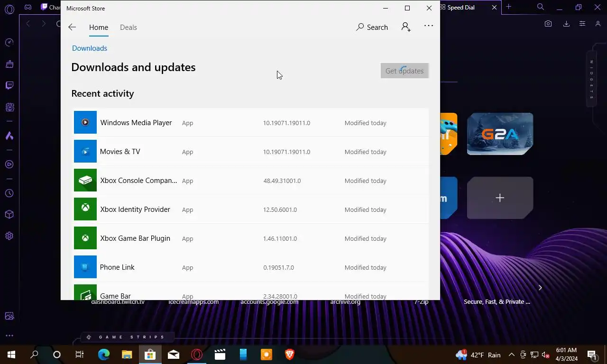Open new tab in Opera
Viewport: 607px width, 364px height.
(x=508, y=7)
